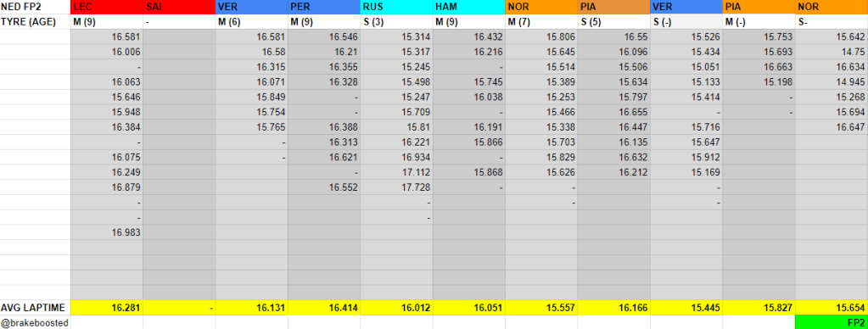This screenshot has width=868, height=329.
Task: Select the cyan RUS header cell
Action: 396,7
